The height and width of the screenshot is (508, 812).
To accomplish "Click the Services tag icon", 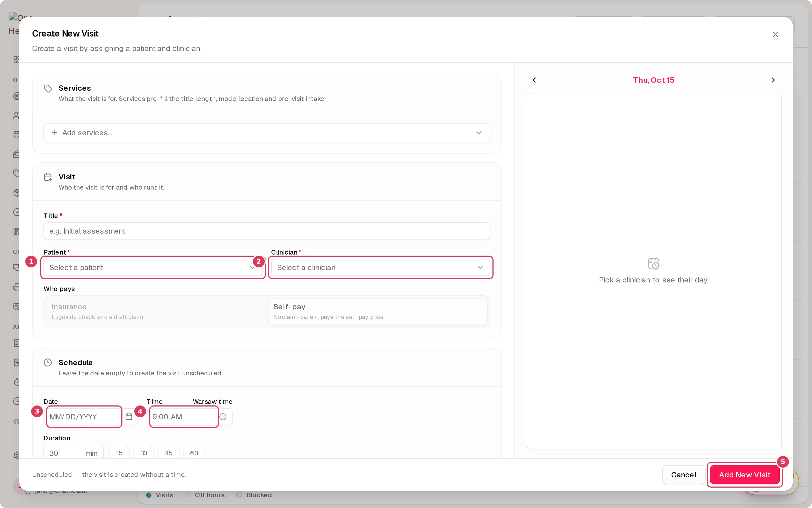I will [48, 88].
